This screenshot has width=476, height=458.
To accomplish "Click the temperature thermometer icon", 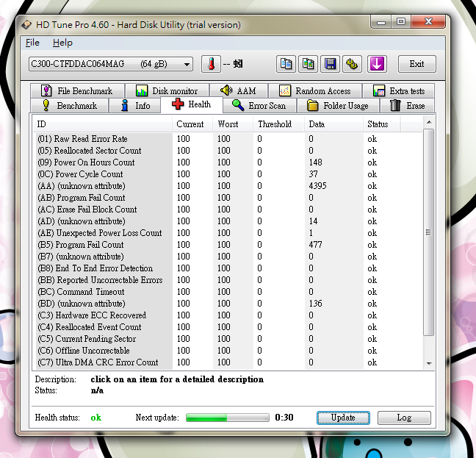I will 211,64.
